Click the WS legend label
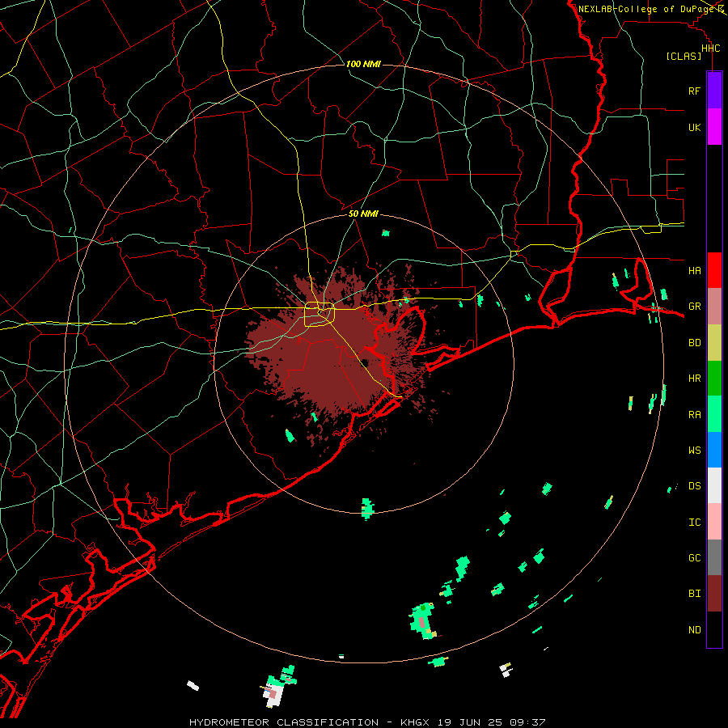 (x=694, y=451)
